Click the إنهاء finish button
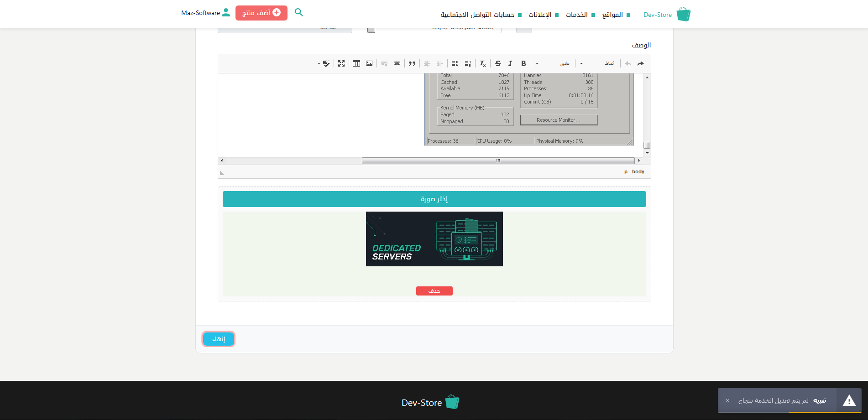The width and height of the screenshot is (868, 420). click(x=219, y=339)
